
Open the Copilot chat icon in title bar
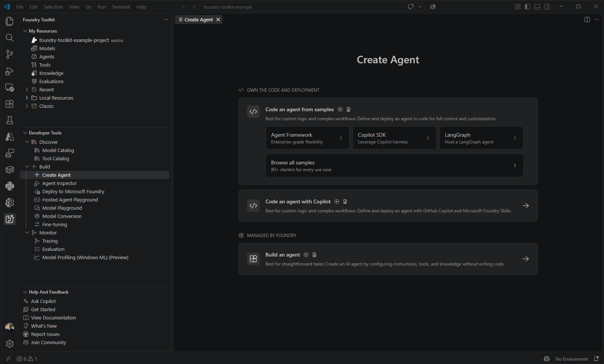tap(411, 7)
